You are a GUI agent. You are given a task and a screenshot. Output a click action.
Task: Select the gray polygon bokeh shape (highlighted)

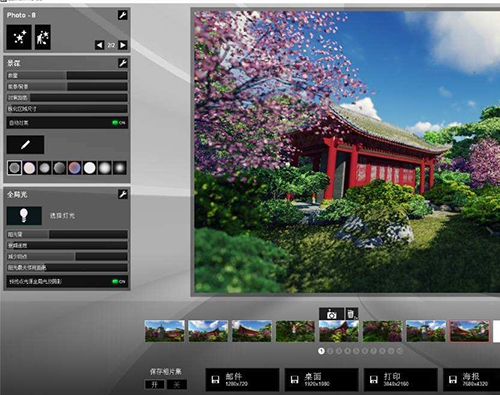click(14, 168)
